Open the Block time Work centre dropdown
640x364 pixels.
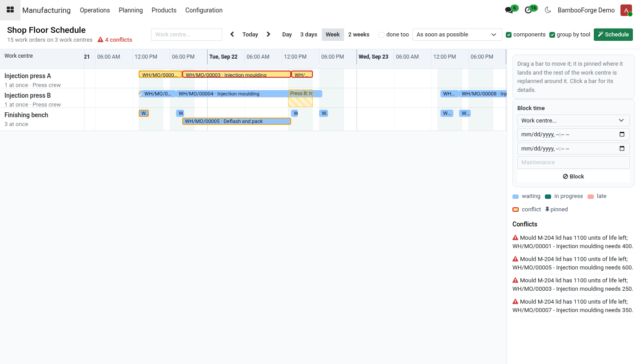pyautogui.click(x=573, y=120)
